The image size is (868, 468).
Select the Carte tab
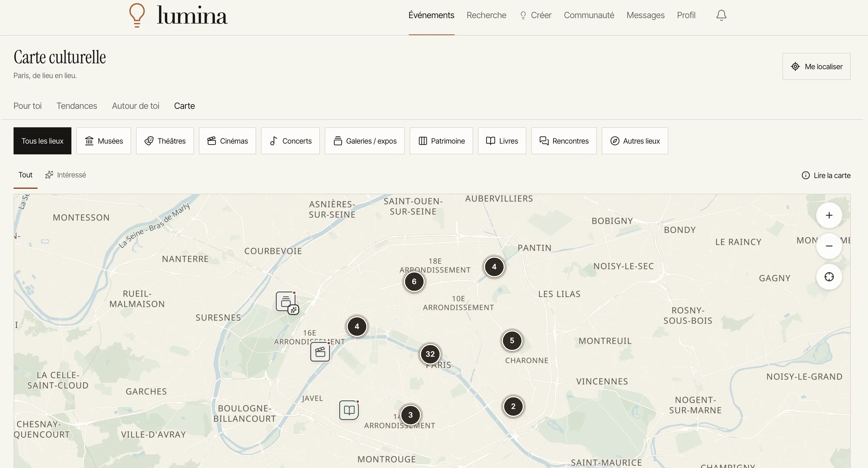184,106
